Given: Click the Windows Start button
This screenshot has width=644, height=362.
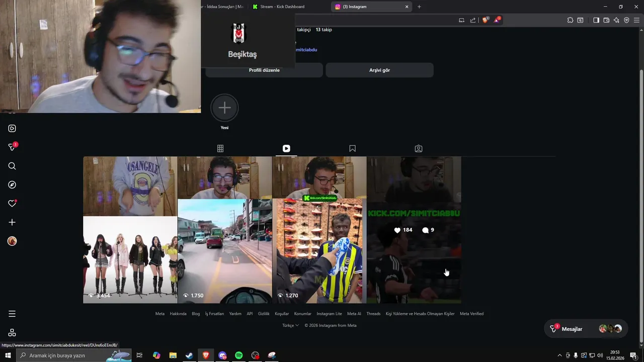Looking at the screenshot, I should [8, 355].
